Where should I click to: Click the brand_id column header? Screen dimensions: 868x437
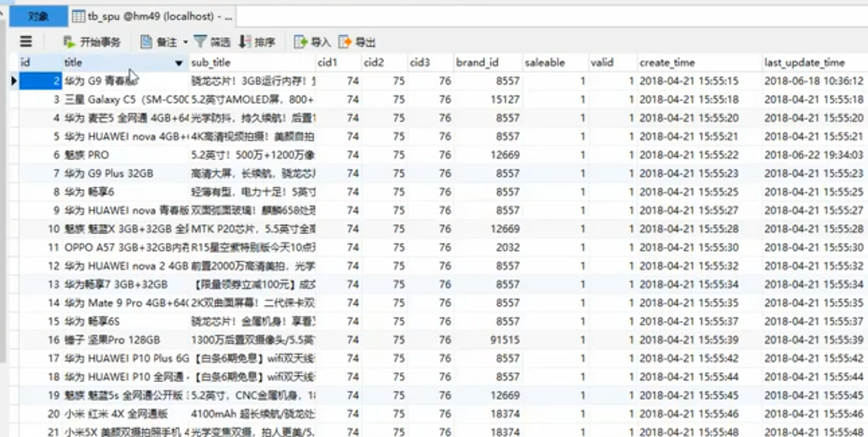click(x=487, y=62)
